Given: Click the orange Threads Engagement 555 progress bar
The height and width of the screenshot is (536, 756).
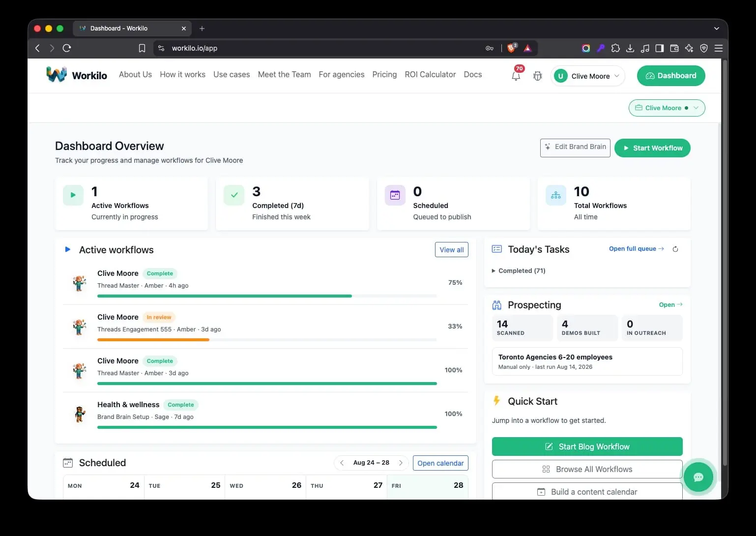Looking at the screenshot, I should [x=267, y=340].
